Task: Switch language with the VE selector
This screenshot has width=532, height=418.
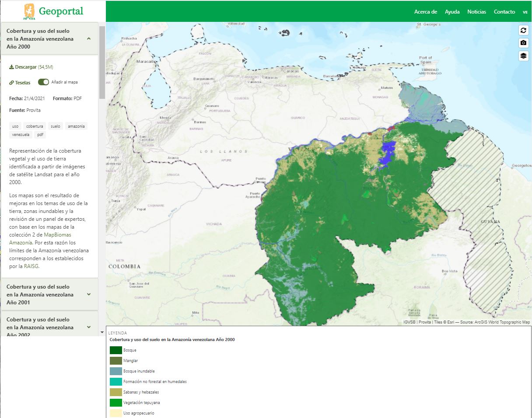Action: point(525,12)
